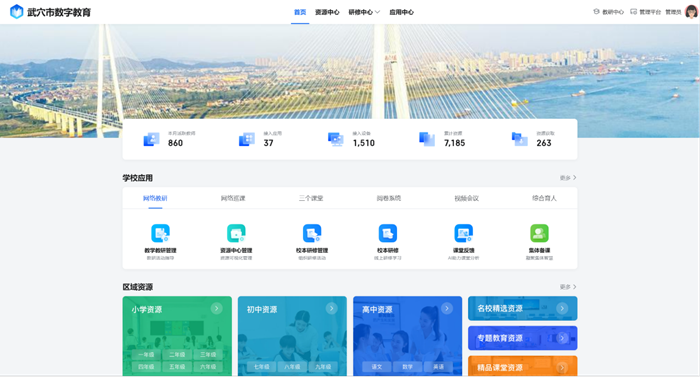This screenshot has height=377, width=700.
Task: Expand 更多 beside 区域资源
Action: 568,287
